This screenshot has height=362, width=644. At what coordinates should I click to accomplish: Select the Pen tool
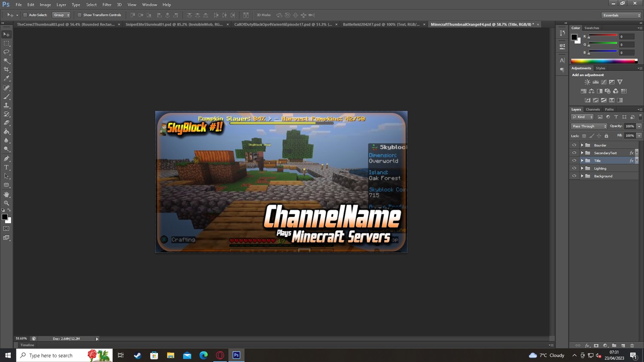6,159
